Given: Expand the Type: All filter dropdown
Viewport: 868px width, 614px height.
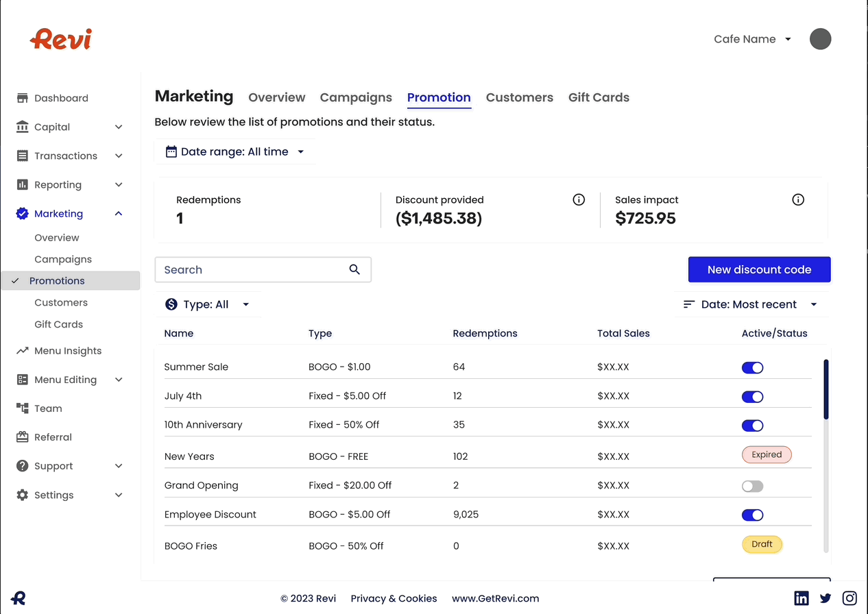Looking at the screenshot, I should (208, 304).
